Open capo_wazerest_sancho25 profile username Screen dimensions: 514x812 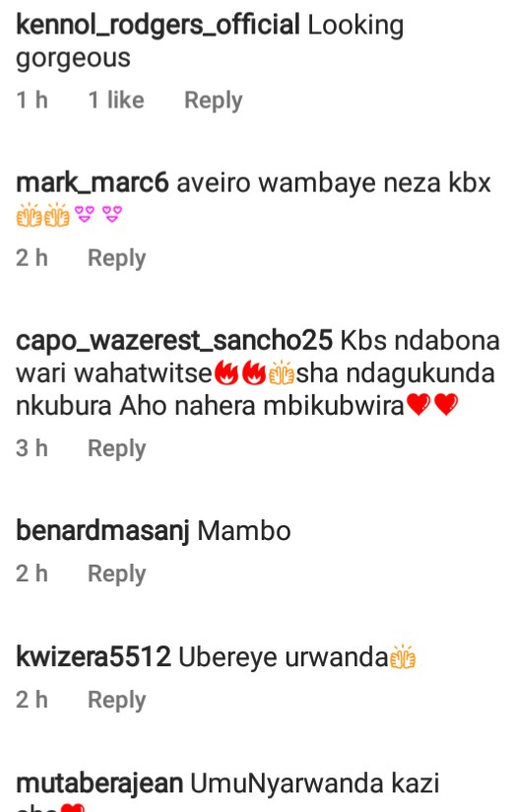click(x=174, y=341)
